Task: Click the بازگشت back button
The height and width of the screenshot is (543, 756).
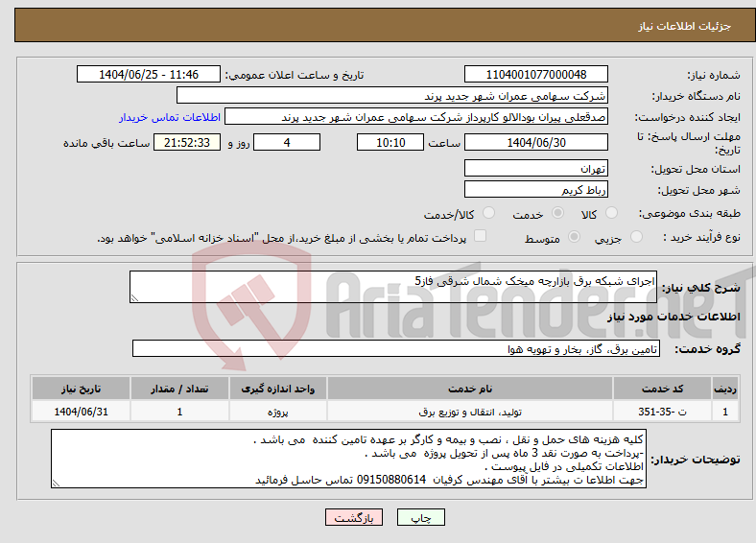Action: 354,517
